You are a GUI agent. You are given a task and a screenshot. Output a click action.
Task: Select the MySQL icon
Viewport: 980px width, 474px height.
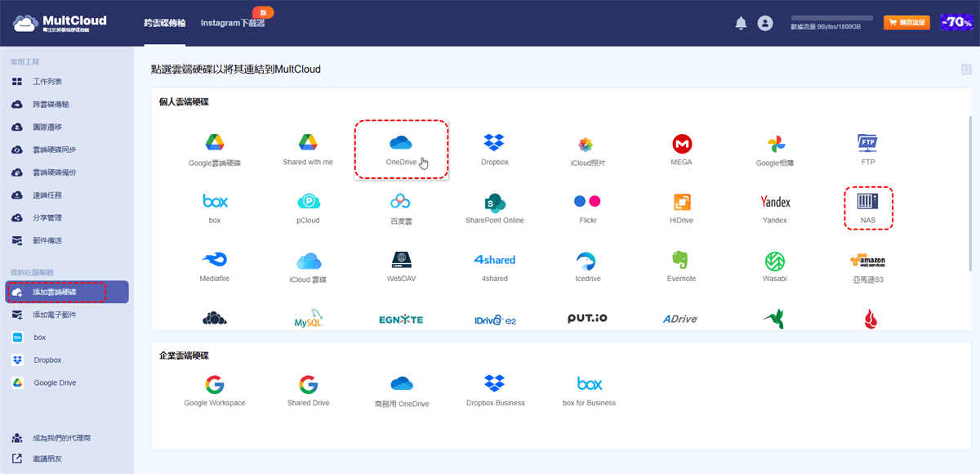pos(310,319)
